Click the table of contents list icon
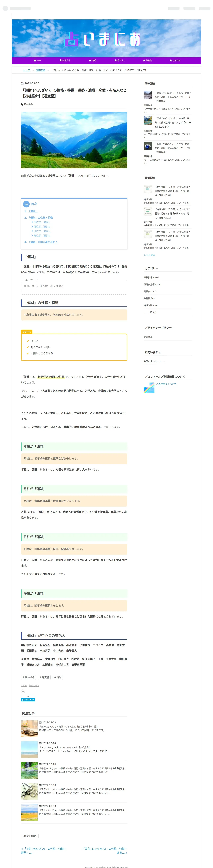This screenshot has height=868, width=213. pos(26,204)
